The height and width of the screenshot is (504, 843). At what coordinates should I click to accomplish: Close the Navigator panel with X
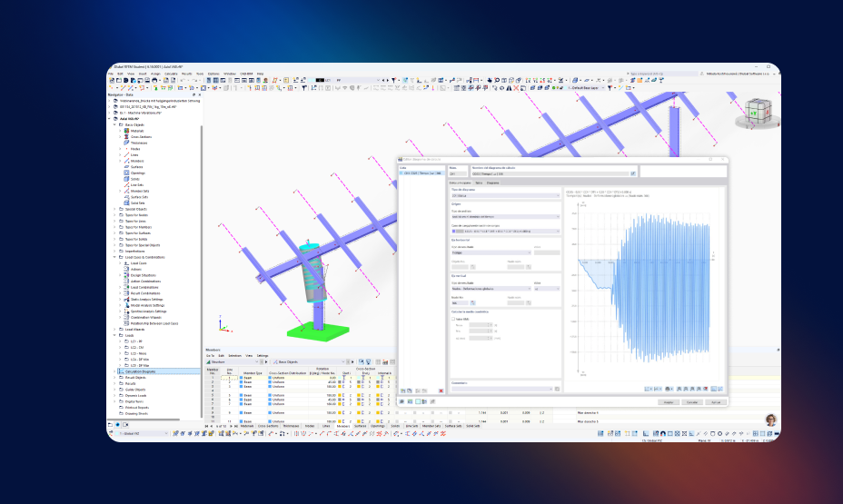coord(200,94)
